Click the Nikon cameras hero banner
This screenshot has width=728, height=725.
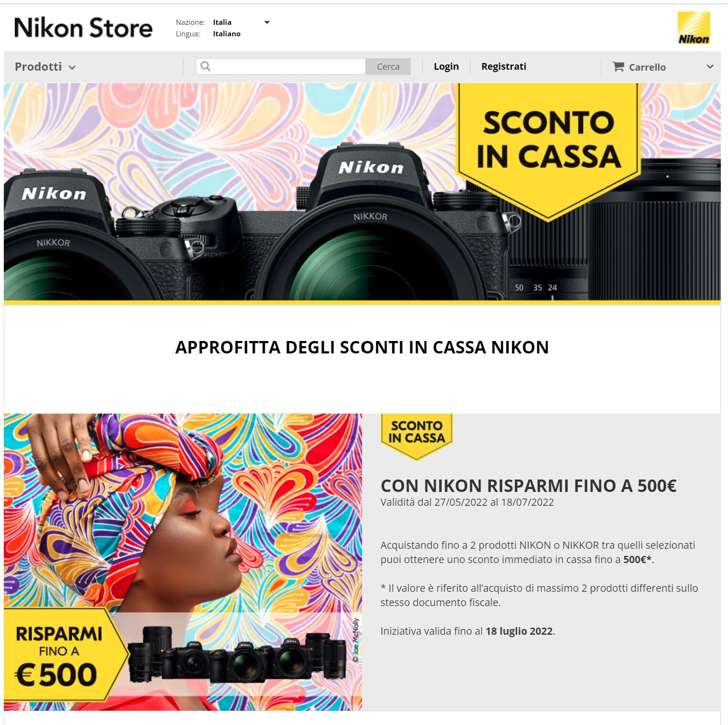(x=362, y=193)
